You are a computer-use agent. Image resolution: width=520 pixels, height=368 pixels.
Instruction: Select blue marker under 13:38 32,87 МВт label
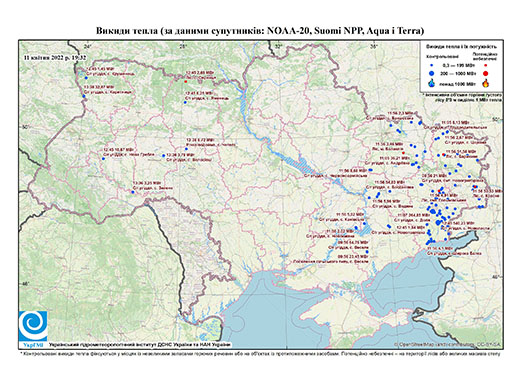(x=84, y=96)
